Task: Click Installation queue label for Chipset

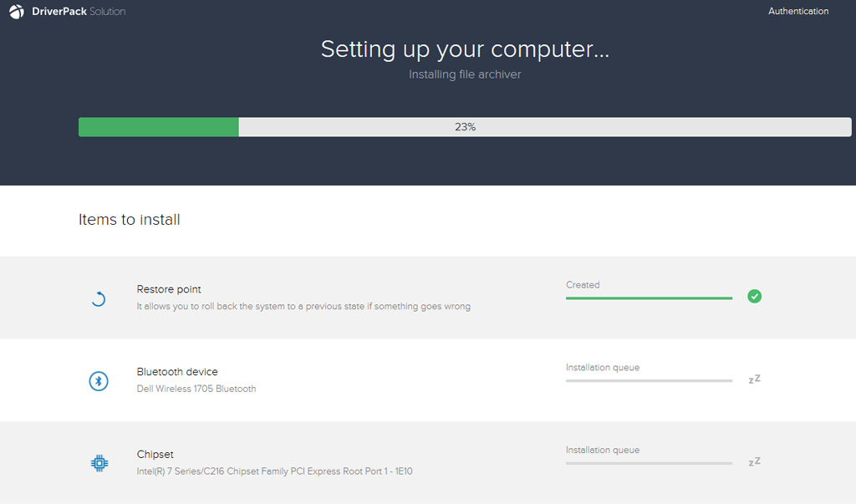Action: pyautogui.click(x=603, y=450)
